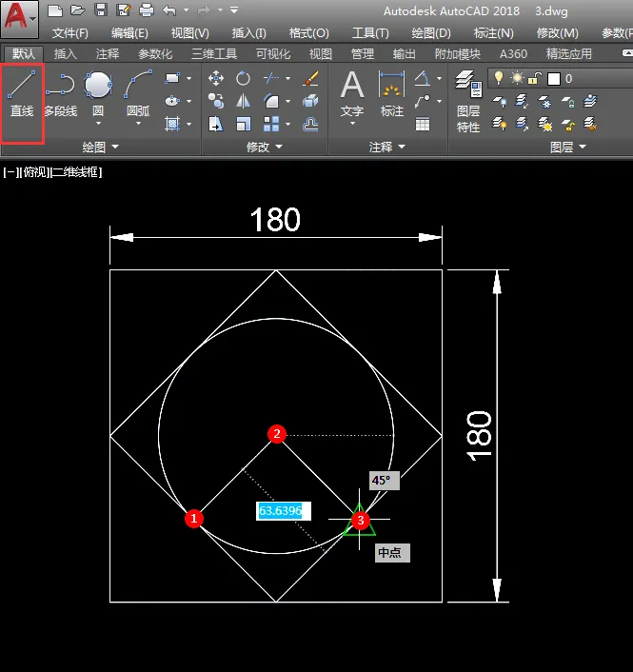The image size is (633, 672).
Task: Select the 文字 text tool
Action: click(352, 93)
